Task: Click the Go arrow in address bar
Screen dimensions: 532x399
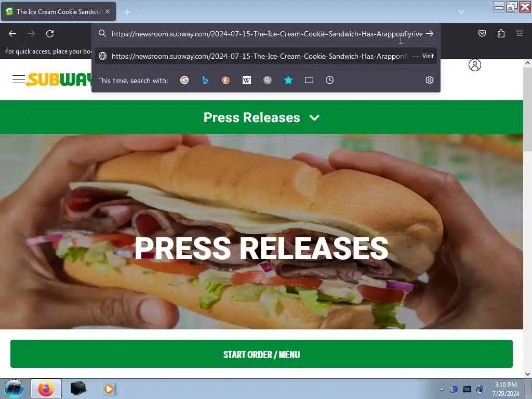Action: (430, 34)
